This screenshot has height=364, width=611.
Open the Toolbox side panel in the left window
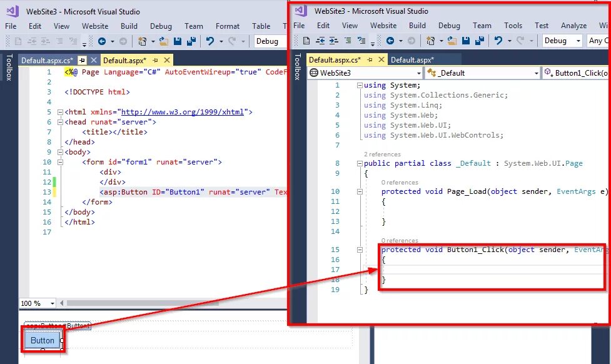[9, 68]
